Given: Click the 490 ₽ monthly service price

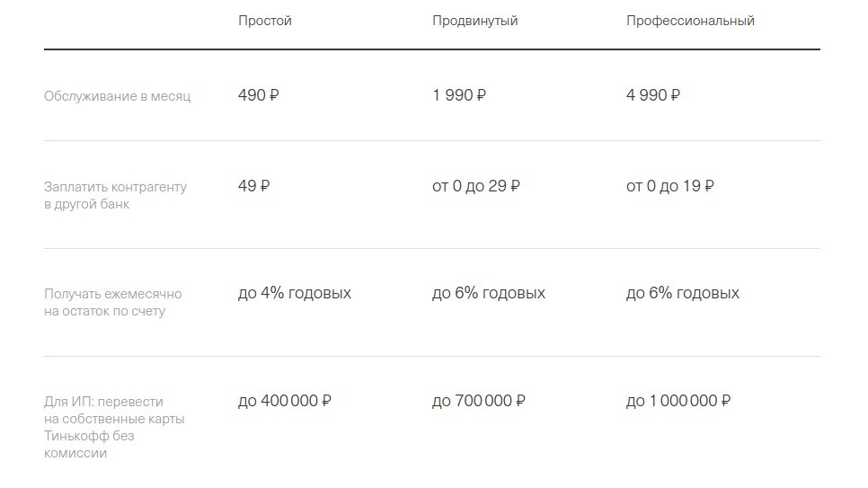Looking at the screenshot, I should pyautogui.click(x=259, y=95).
